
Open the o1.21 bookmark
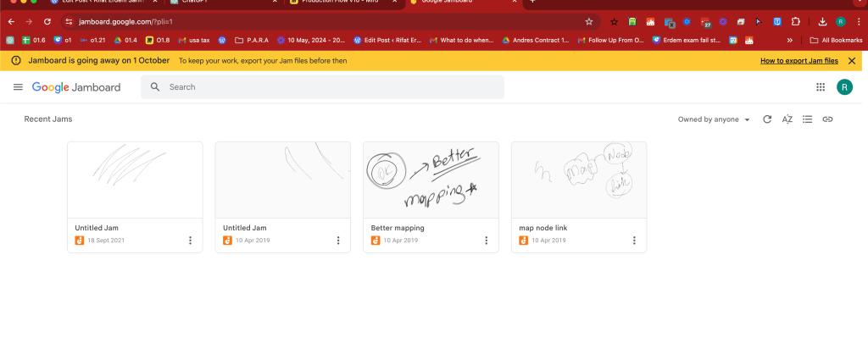tap(92, 40)
